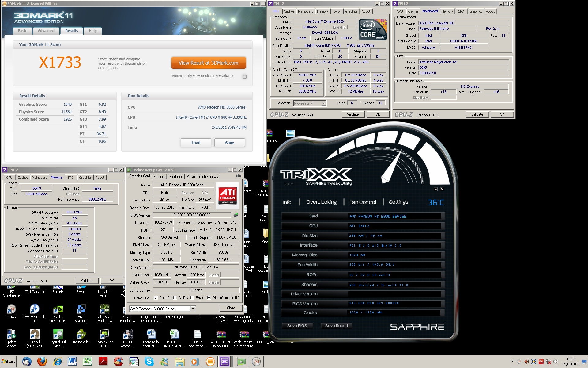Open the PowerColor Giveaway tab in GPU-Z
This screenshot has width=588, height=368.
[202, 176]
